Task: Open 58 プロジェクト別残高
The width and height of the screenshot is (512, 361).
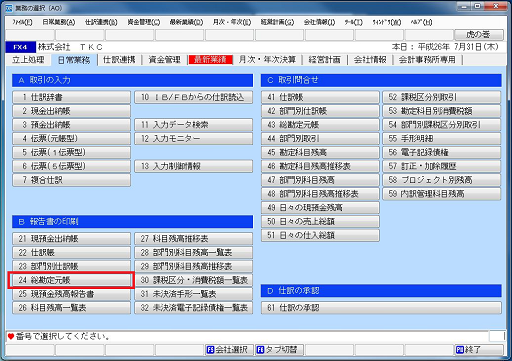Action: click(442, 180)
